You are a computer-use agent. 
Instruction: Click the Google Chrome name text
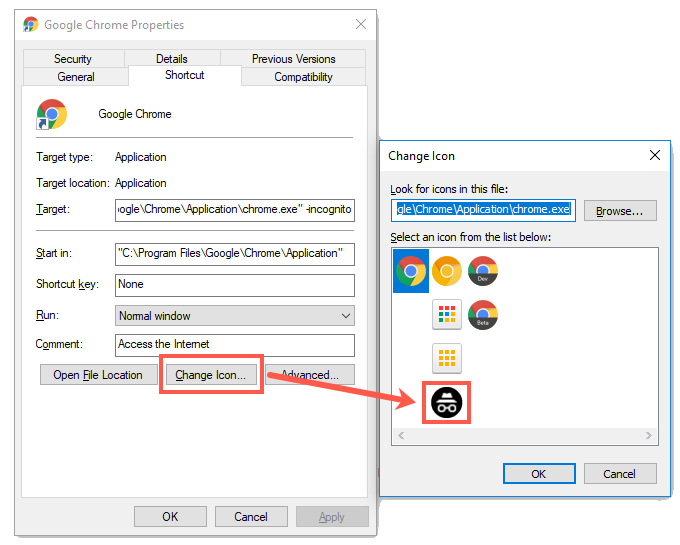[x=135, y=114]
